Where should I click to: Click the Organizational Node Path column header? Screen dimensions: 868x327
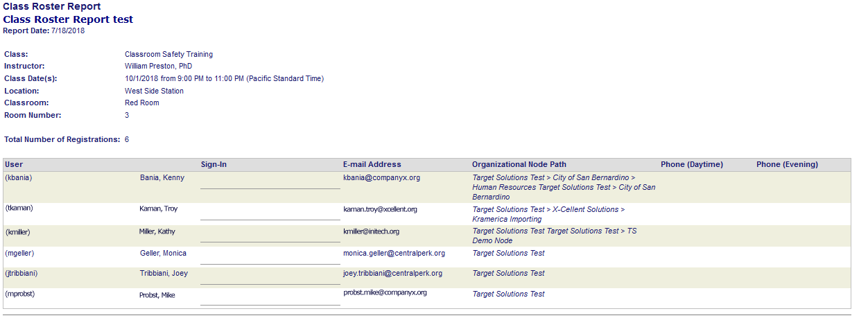519,164
